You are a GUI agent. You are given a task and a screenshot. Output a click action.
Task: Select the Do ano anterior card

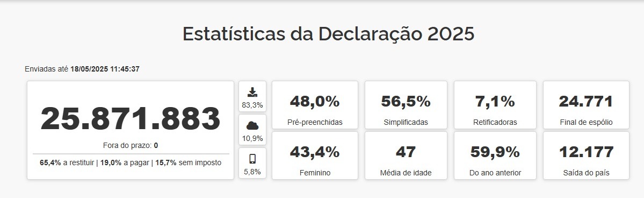pyautogui.click(x=495, y=155)
